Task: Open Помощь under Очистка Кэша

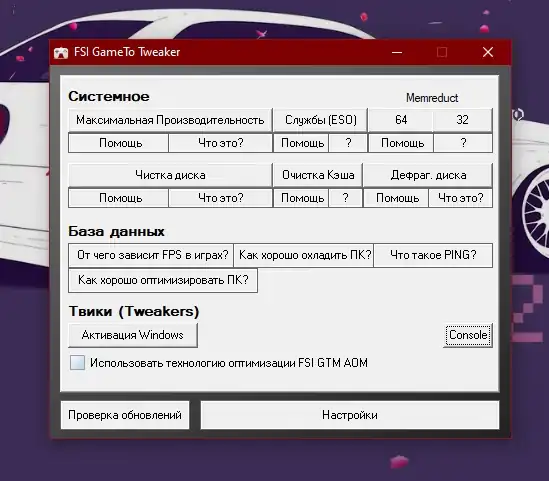Action: (301, 198)
